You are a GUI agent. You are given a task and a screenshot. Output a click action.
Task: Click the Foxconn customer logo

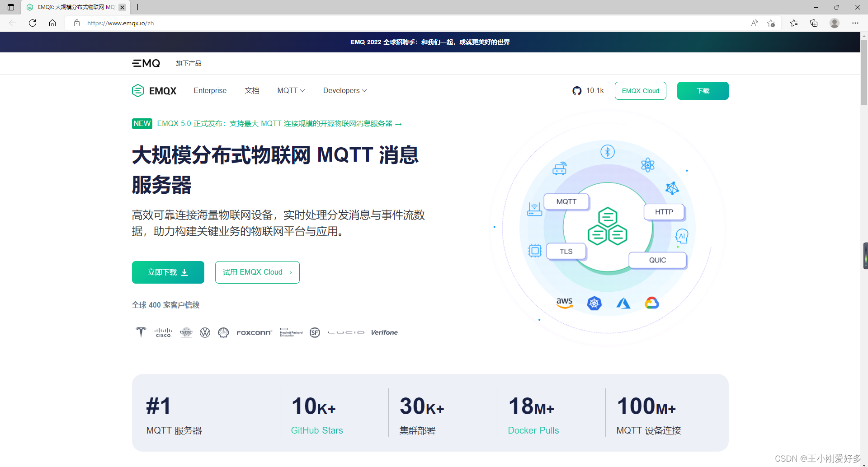[x=254, y=332]
